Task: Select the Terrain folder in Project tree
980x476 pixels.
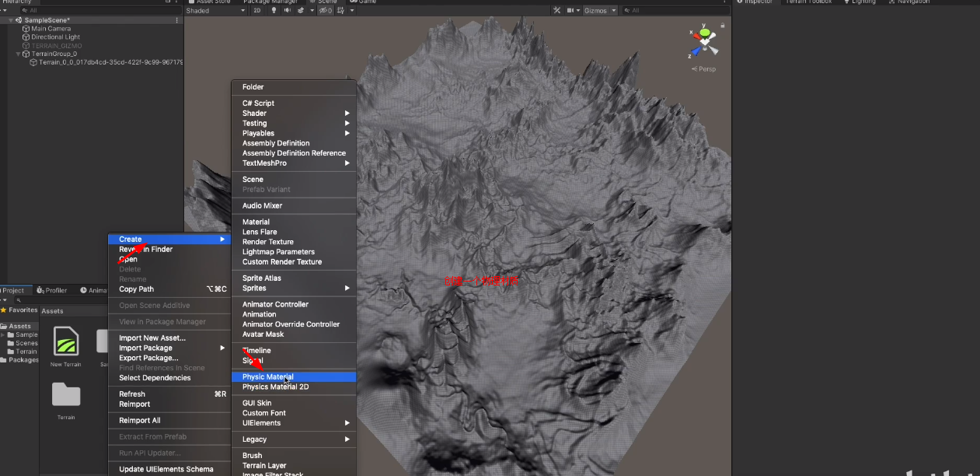Action: (23, 352)
